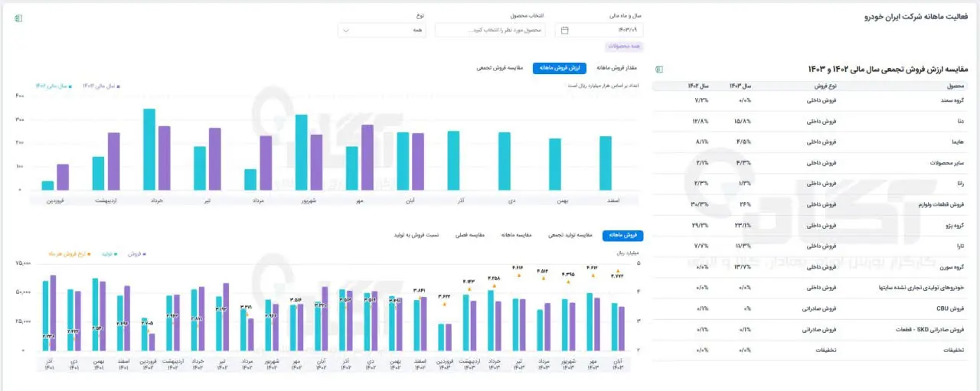
Task: Select the گروه سمند table row
Action: coord(812,100)
